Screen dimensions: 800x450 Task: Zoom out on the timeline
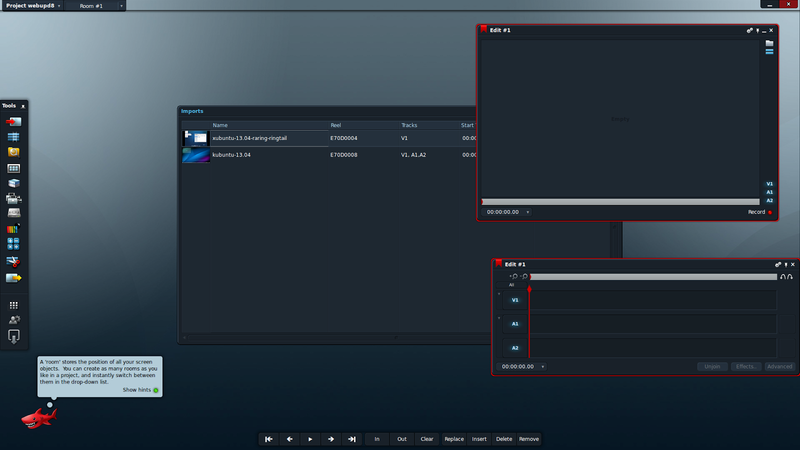(523, 277)
